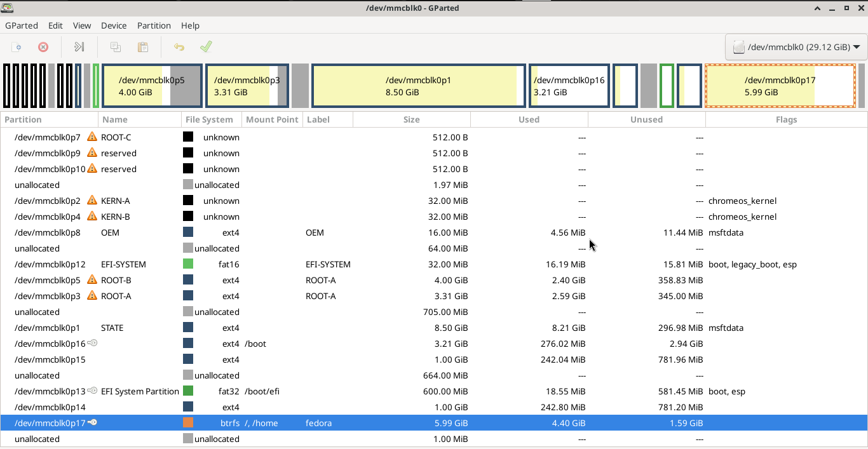
Task: Select the /dev/mmcblk0p14 partition row
Action: (x=434, y=407)
